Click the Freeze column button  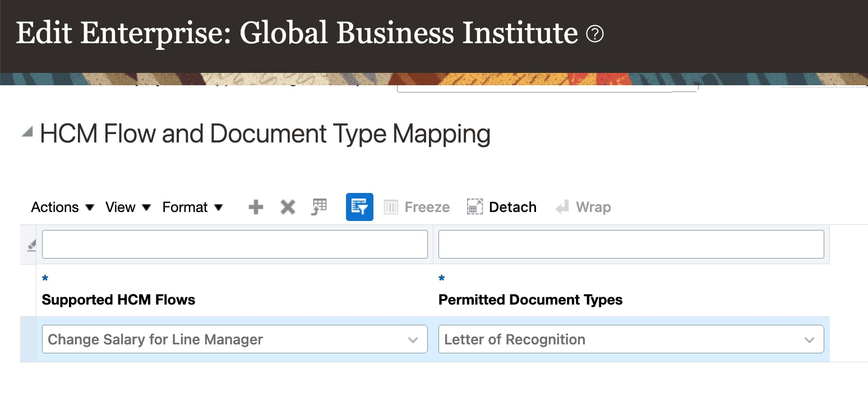[417, 208]
